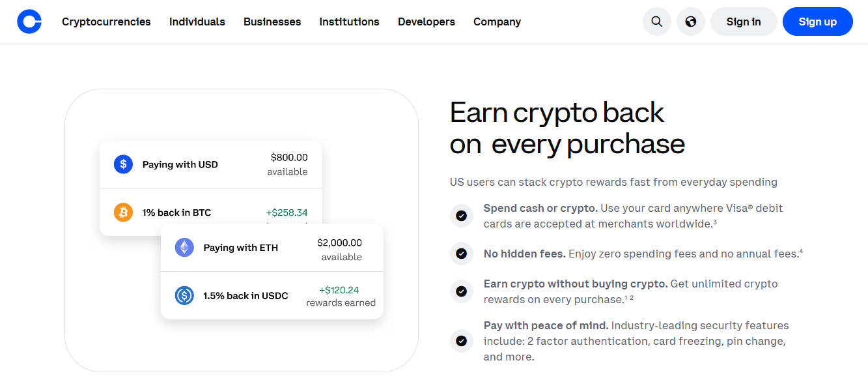Click the Sign up button
Screen dimensions: 868x382
[x=817, y=22]
